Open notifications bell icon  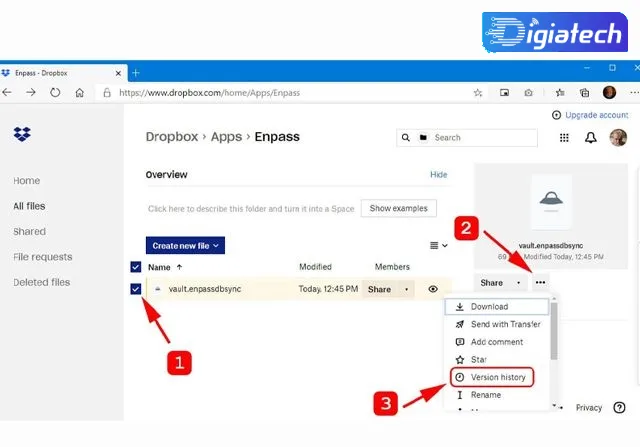tap(591, 138)
